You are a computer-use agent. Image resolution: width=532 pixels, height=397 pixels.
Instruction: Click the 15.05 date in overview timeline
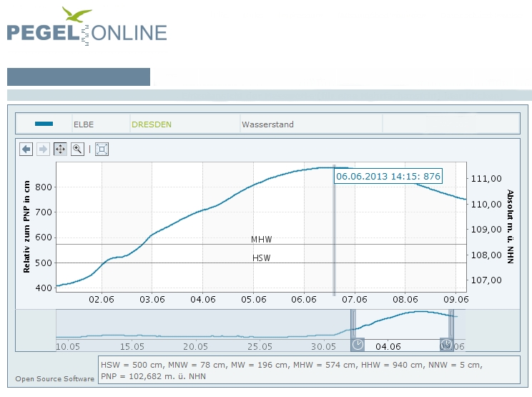[132, 346]
